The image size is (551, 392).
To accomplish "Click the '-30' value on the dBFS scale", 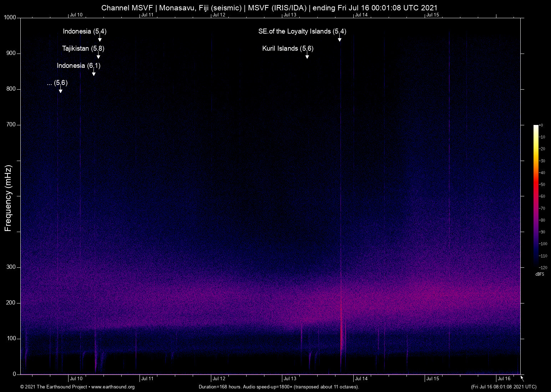I will coord(542,161).
